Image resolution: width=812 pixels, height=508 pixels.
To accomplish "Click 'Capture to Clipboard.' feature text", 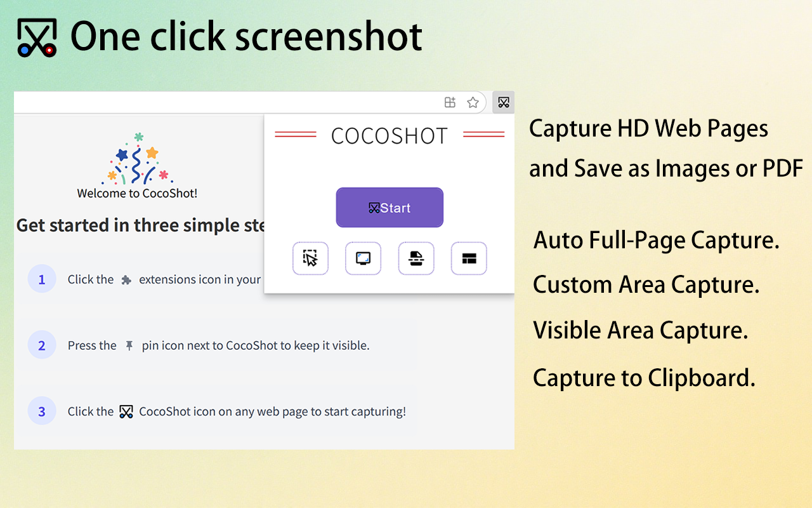I will 644,378.
